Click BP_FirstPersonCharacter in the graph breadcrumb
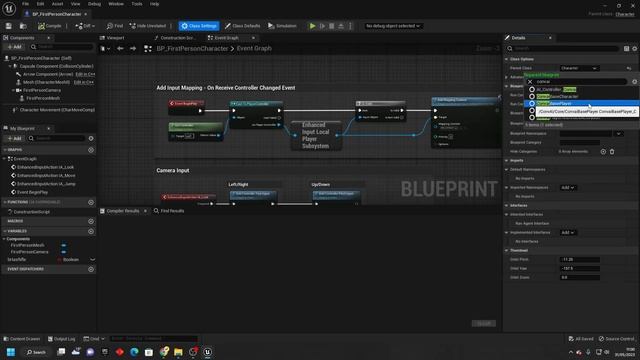 pyautogui.click(x=192, y=49)
